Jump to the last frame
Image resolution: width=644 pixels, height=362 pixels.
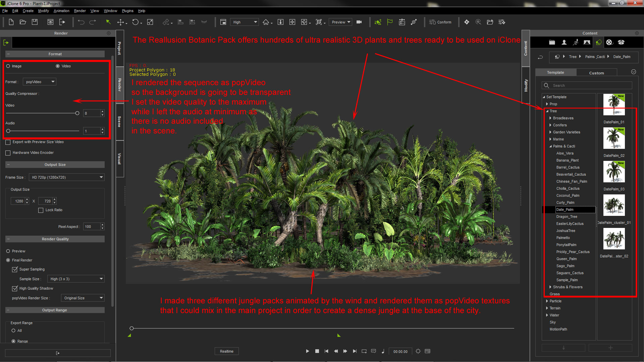point(355,351)
